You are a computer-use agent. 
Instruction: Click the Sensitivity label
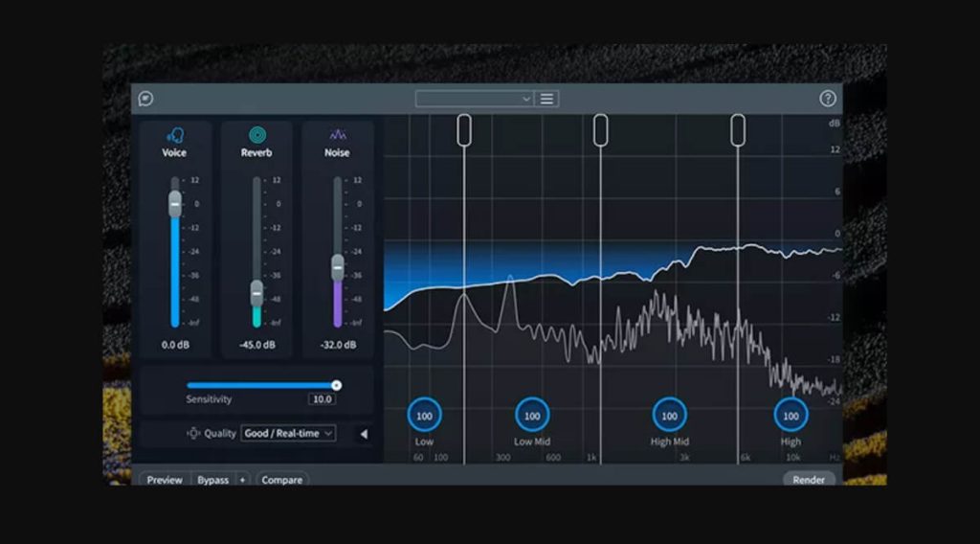pos(209,399)
